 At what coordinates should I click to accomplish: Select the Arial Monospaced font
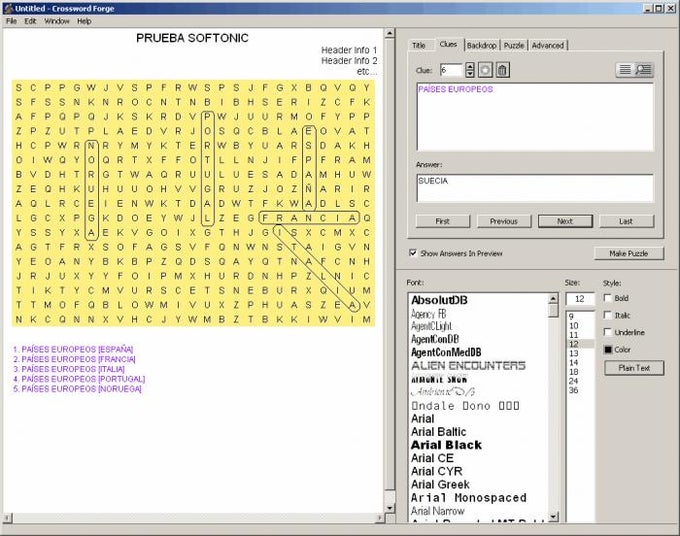(x=468, y=497)
